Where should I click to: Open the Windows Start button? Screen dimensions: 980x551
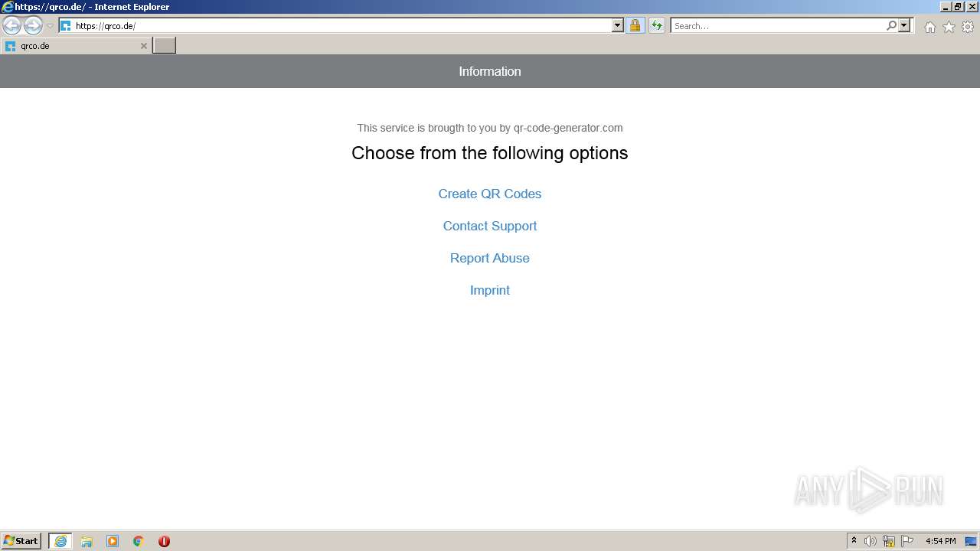click(x=21, y=541)
